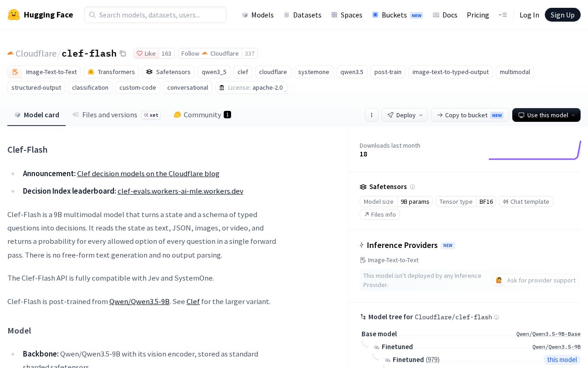Click the heart Like button
This screenshot has width=588, height=368.
tap(146, 53)
